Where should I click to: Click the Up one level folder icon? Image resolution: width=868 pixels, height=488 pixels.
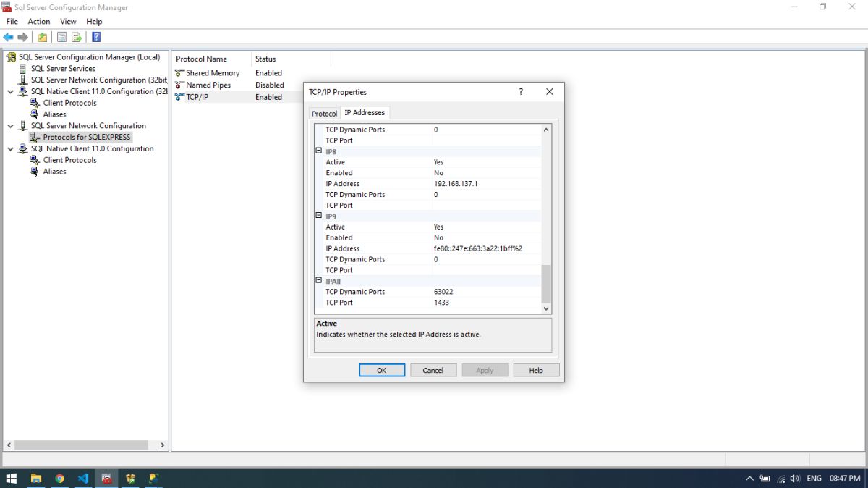[x=43, y=37]
